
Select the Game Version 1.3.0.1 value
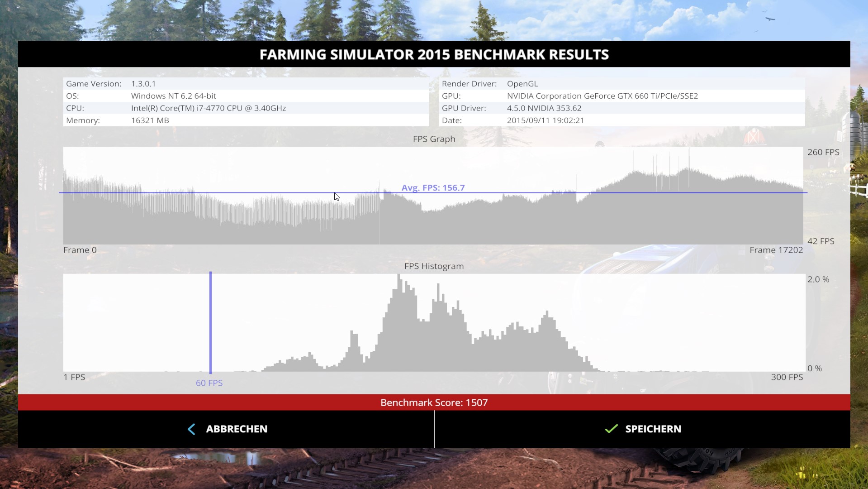[143, 84]
